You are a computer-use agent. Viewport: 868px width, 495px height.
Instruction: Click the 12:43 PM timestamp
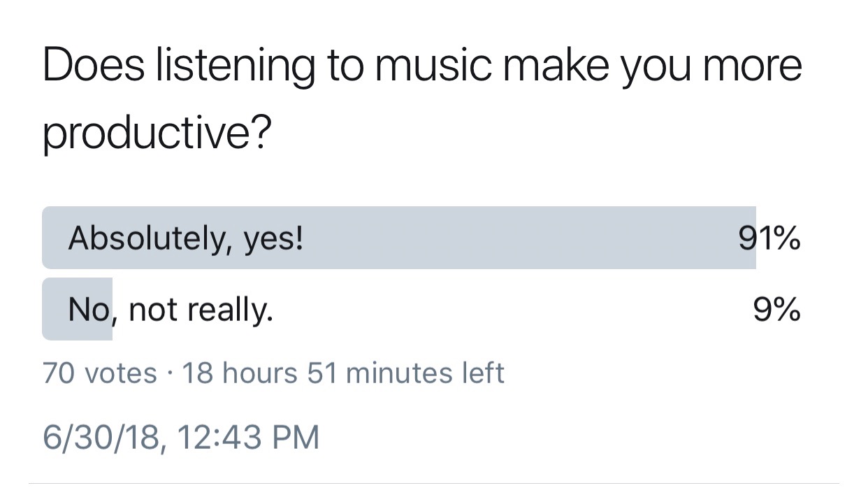pyautogui.click(x=249, y=436)
